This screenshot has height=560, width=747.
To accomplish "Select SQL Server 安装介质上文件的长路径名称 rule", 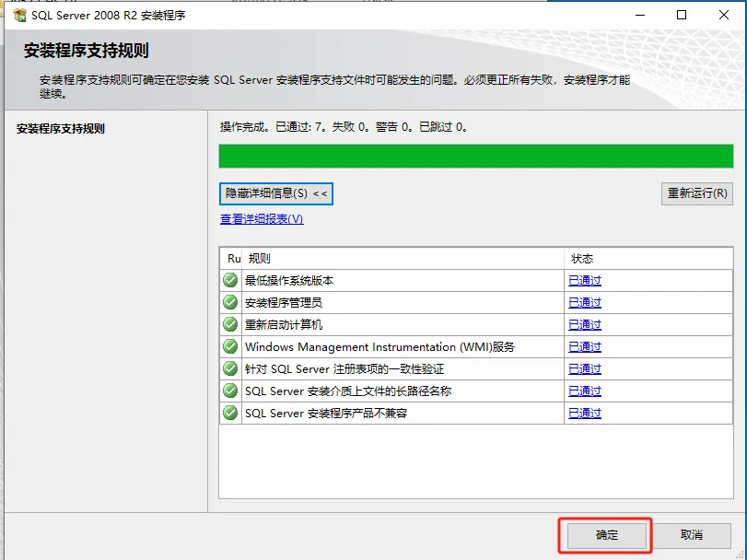I will coord(348,391).
